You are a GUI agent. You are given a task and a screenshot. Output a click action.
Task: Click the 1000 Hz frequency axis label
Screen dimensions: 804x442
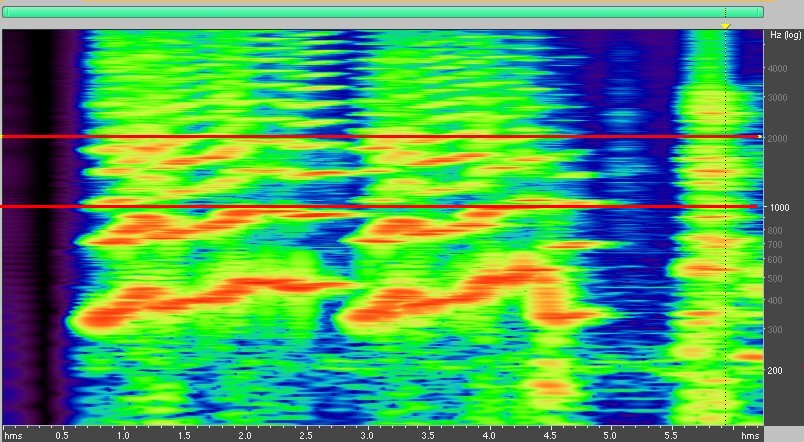(777, 208)
